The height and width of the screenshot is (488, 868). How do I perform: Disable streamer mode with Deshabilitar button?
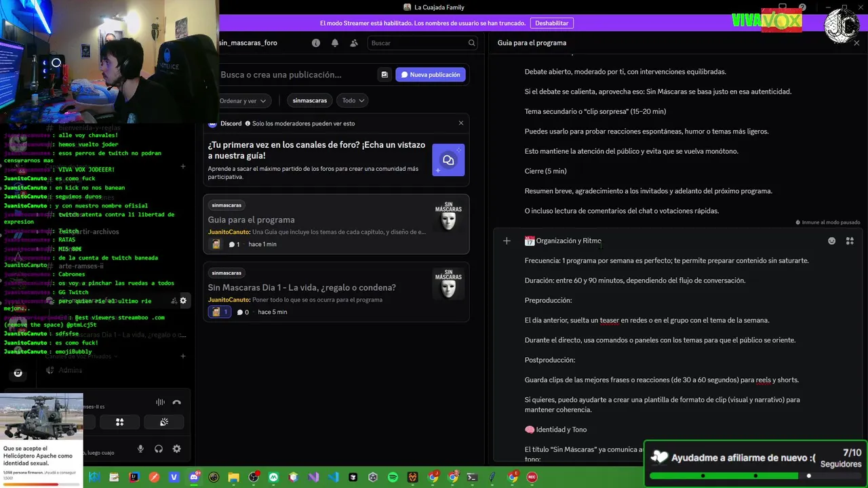[x=552, y=23]
